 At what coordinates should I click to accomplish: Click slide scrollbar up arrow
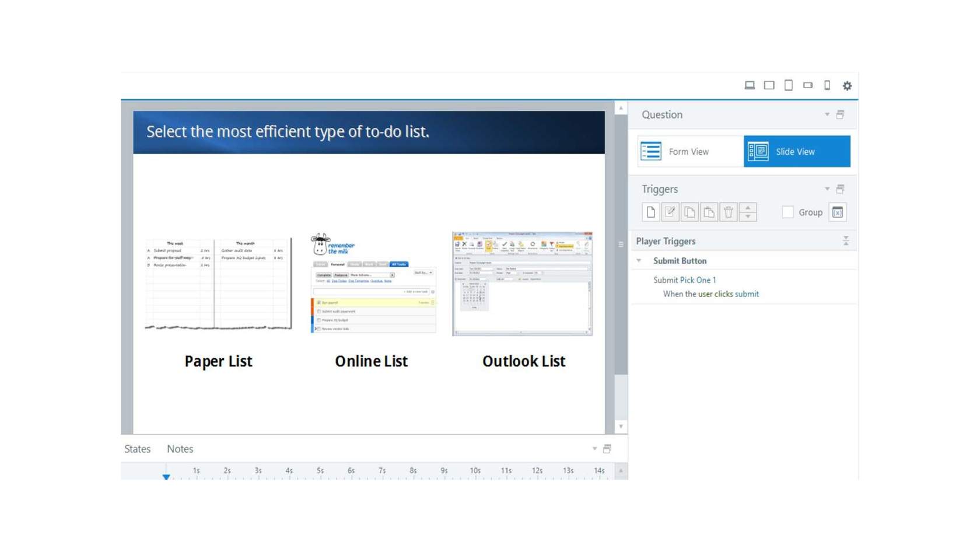621,108
